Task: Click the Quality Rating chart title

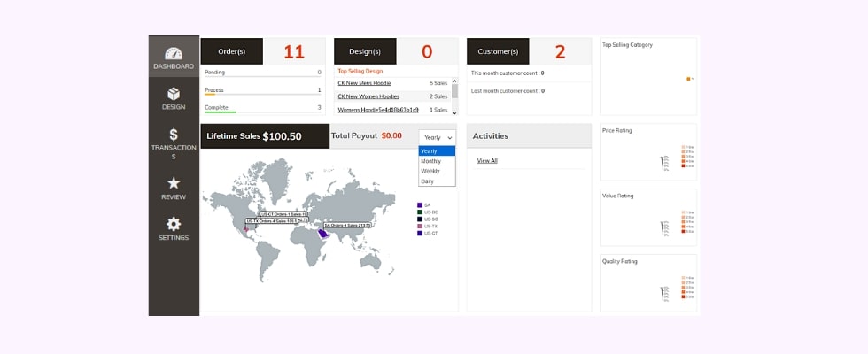Action: [x=619, y=261]
